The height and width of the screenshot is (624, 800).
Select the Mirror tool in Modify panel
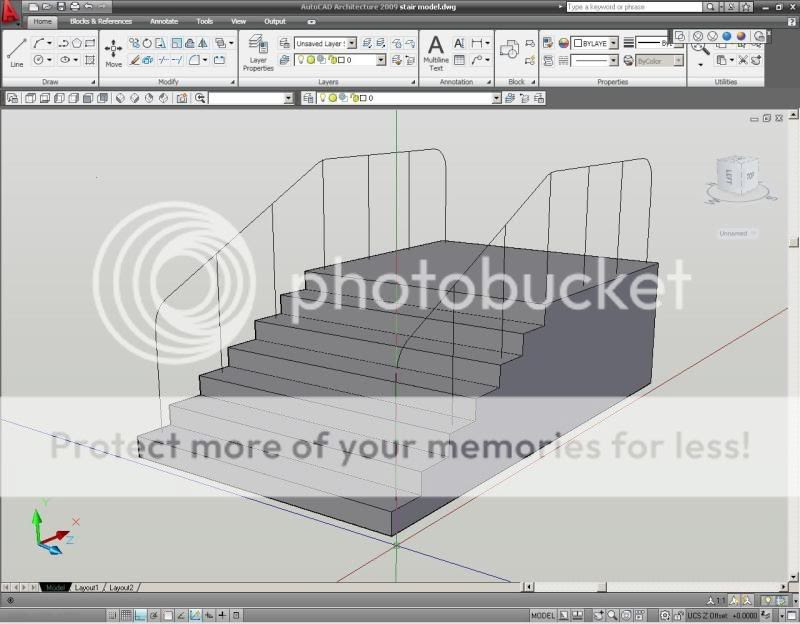[203, 43]
